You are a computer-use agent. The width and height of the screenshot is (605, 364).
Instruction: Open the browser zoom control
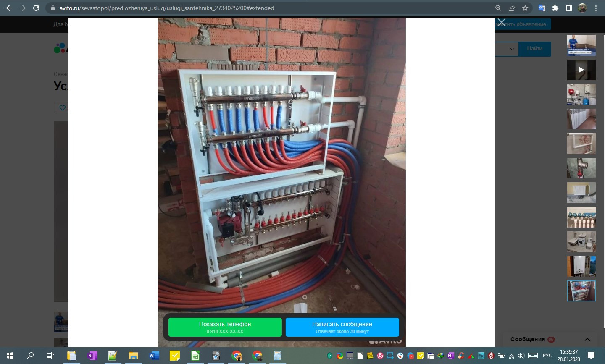coord(498,8)
